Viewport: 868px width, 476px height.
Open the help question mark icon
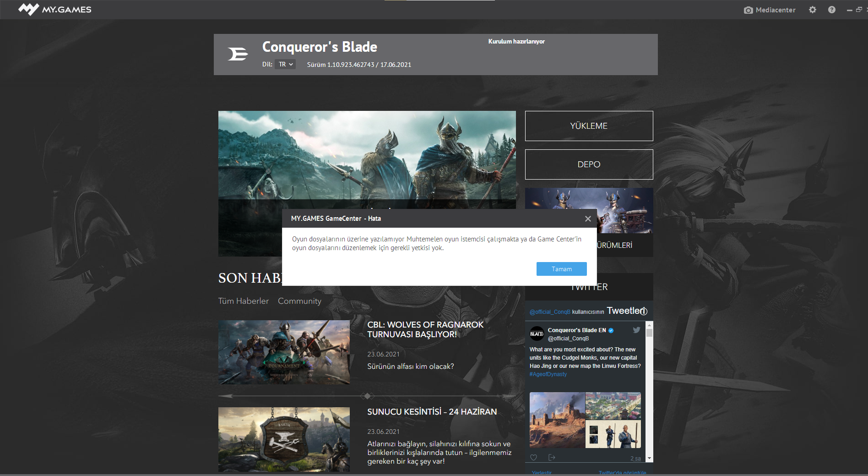pos(832,10)
